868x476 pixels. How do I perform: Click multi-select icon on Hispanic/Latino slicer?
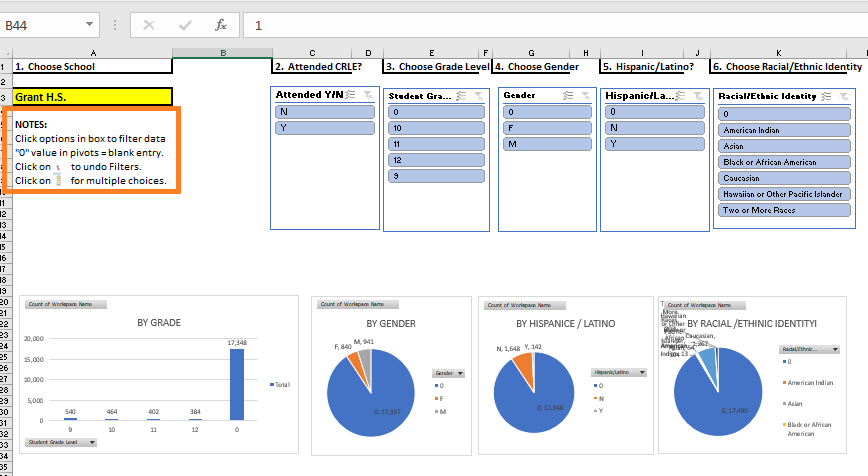click(680, 95)
